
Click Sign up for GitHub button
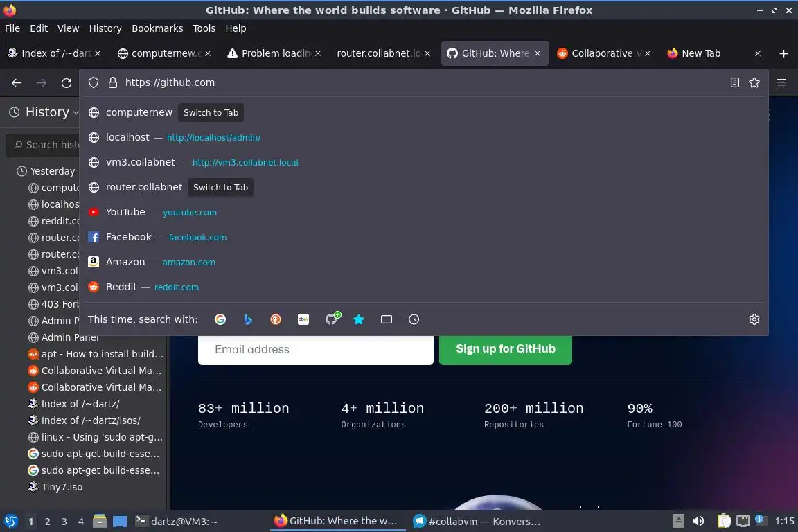[506, 349]
